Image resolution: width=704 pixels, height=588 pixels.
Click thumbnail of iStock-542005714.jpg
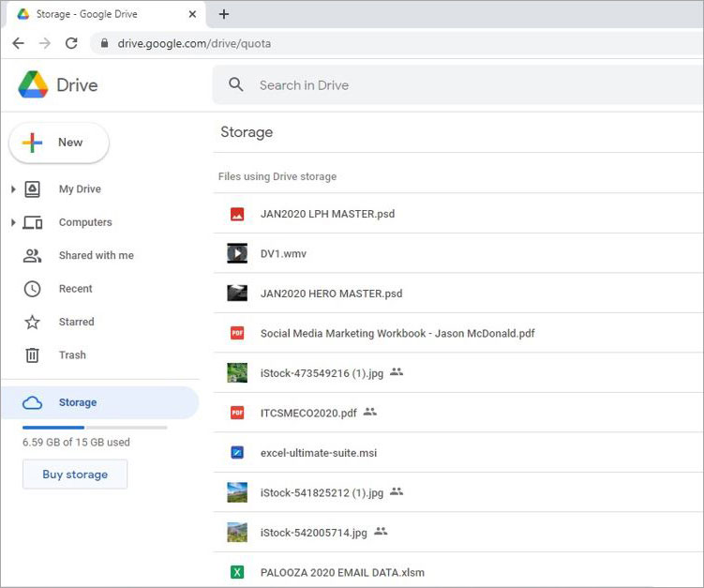(x=237, y=533)
